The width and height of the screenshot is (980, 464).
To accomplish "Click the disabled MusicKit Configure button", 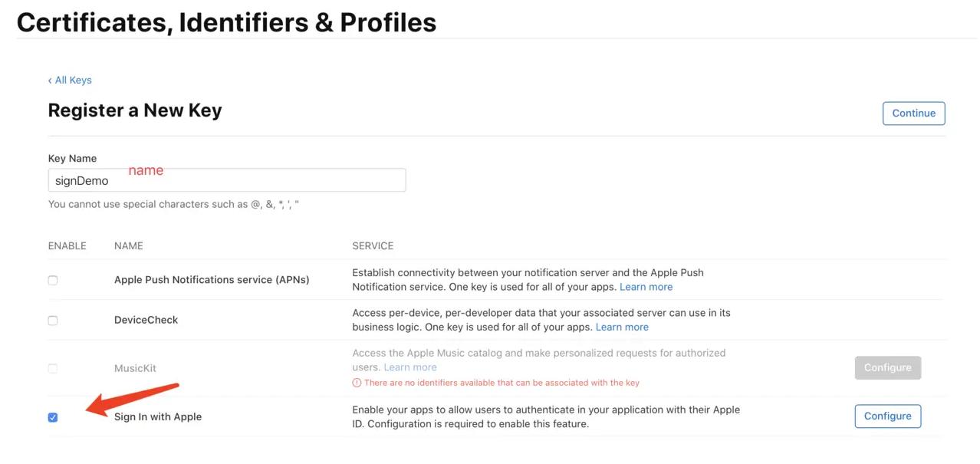I will (887, 367).
